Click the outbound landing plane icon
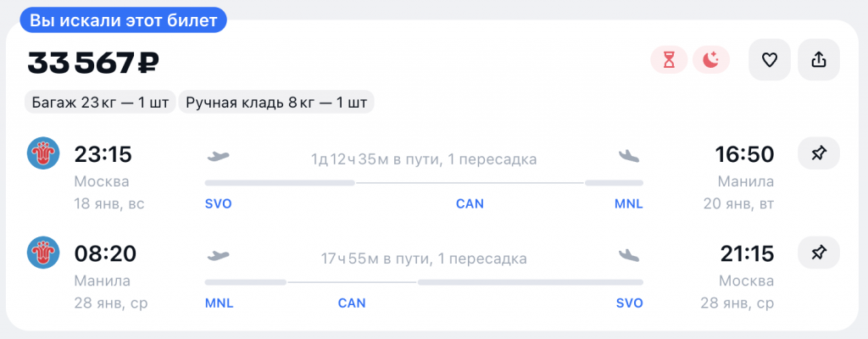The height and width of the screenshot is (339, 868). [629, 156]
